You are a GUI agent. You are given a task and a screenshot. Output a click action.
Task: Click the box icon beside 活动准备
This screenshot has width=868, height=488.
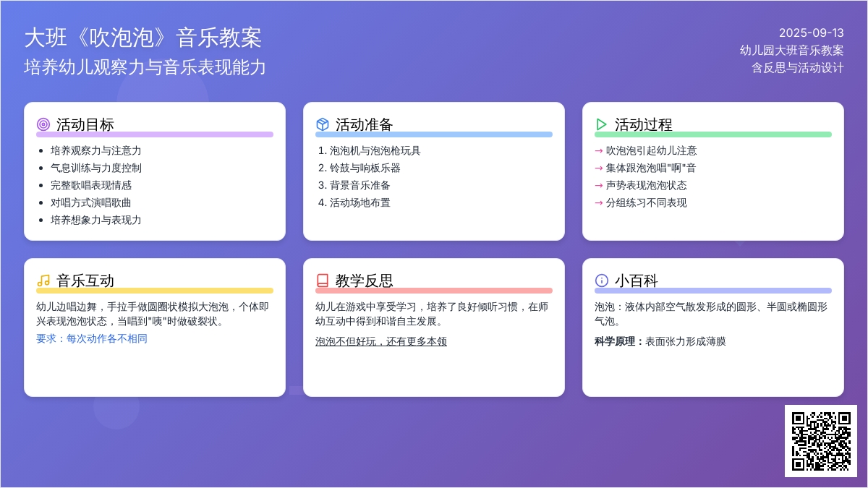click(323, 124)
